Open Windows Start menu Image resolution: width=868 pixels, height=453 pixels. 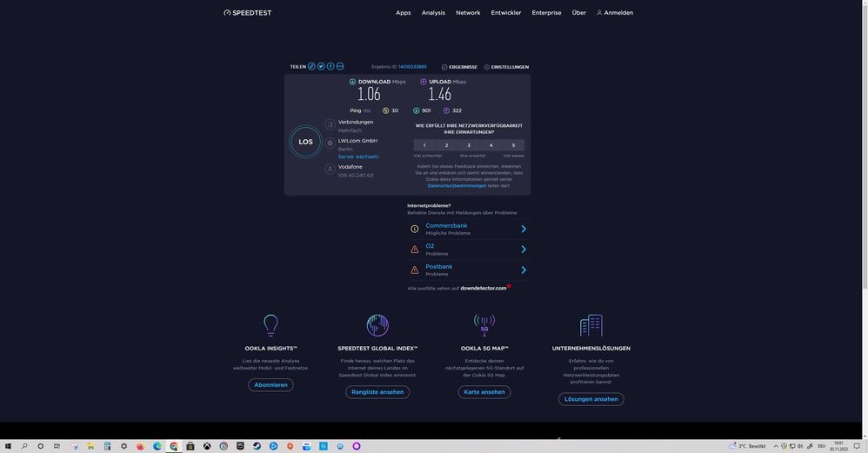point(8,446)
